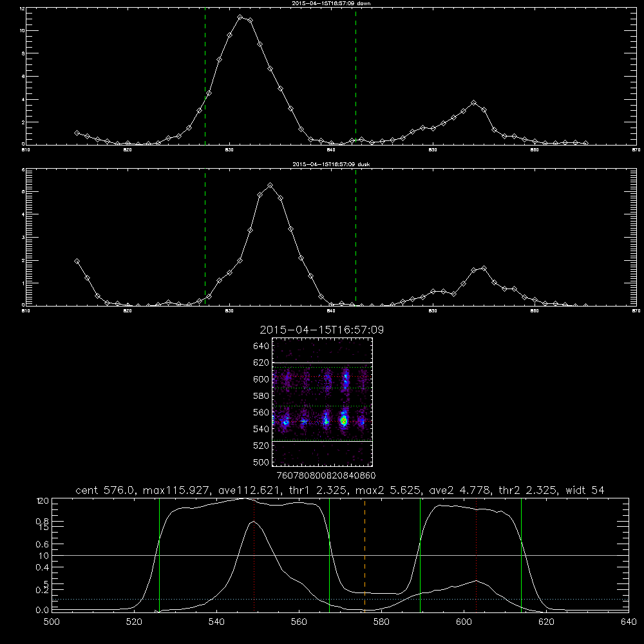Click the red dotted line at the bottom plot main peak

pos(254,555)
